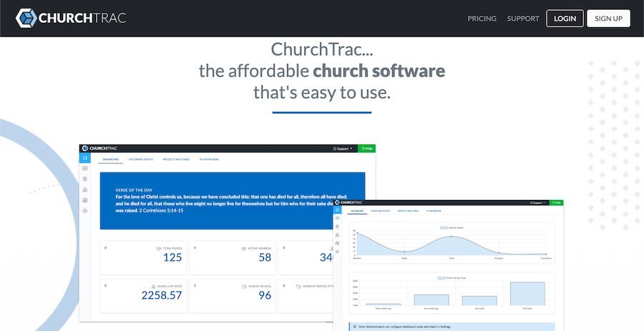This screenshot has height=331, width=644.
Task: Click the Total People value 125
Action: tap(172, 257)
